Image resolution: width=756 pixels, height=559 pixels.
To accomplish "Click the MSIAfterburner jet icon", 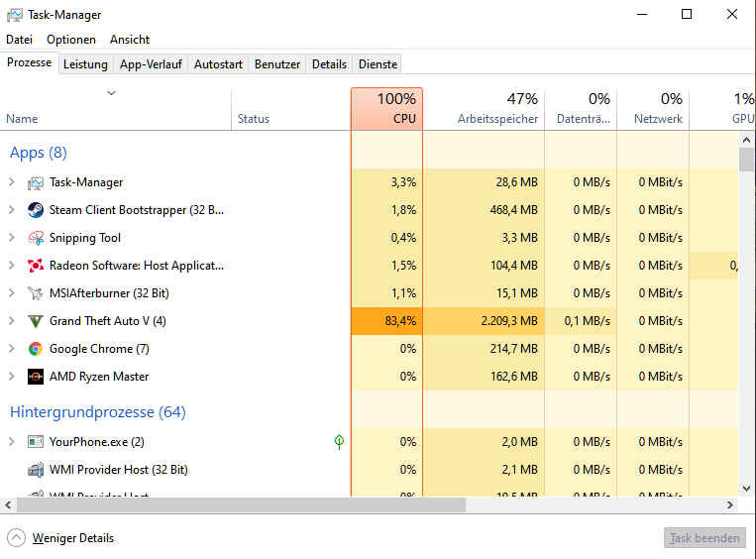I will (36, 293).
